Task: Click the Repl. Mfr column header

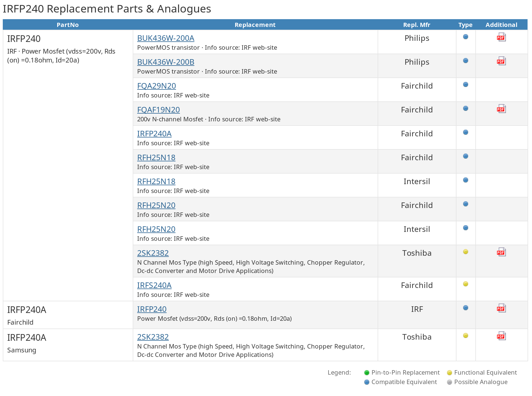Action: pyautogui.click(x=416, y=25)
